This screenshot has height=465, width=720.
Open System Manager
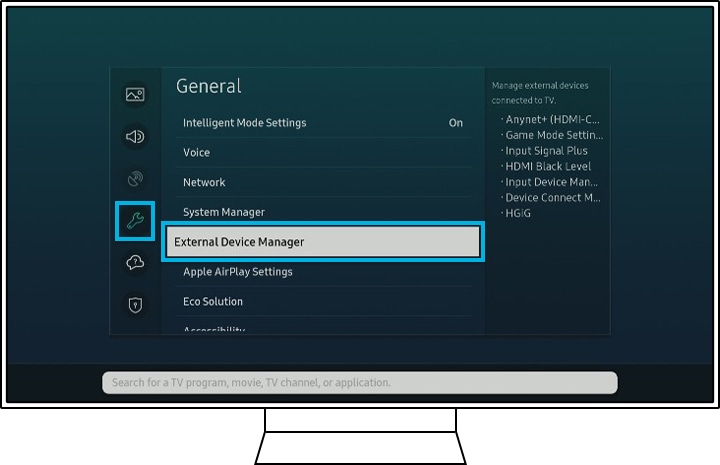[x=323, y=212]
